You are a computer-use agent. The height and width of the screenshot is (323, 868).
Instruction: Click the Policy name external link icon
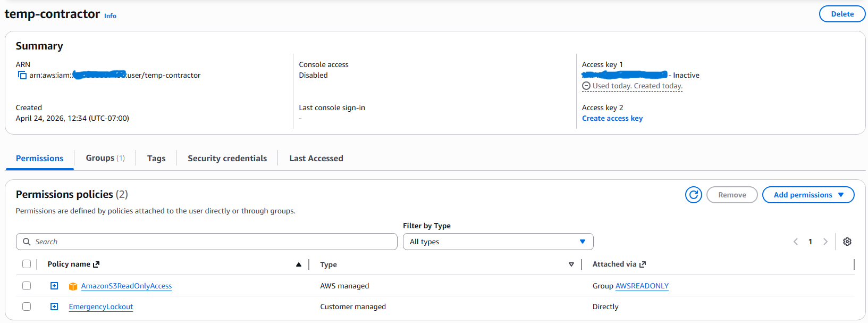(96, 264)
